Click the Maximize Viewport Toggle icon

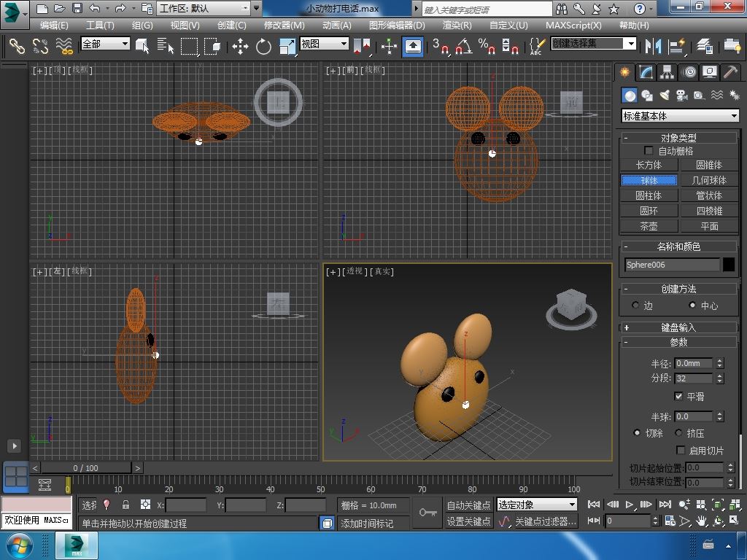(734, 521)
